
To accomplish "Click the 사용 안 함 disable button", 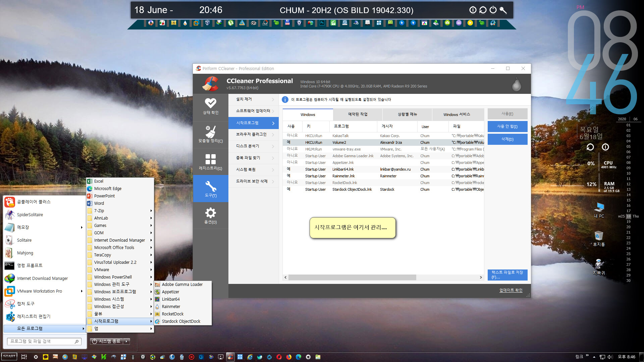I will coord(507,126).
